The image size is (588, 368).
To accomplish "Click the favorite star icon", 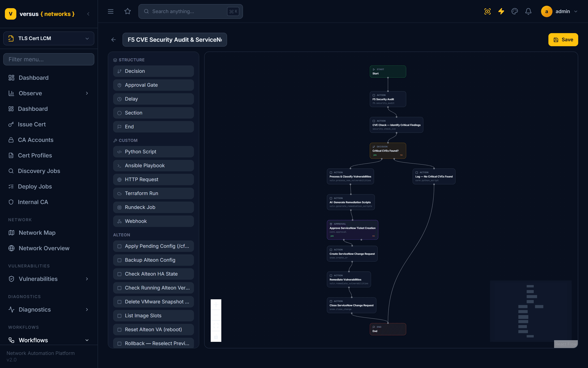I will click(128, 11).
